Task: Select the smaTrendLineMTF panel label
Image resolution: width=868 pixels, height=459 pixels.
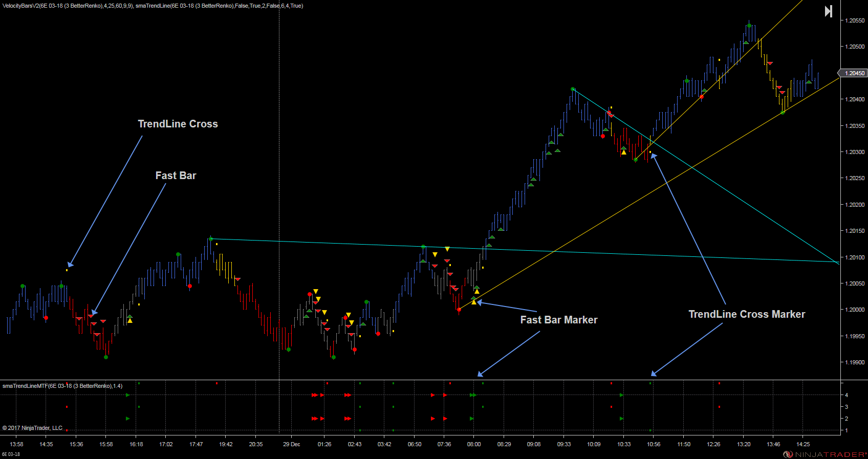Action: 62,386
